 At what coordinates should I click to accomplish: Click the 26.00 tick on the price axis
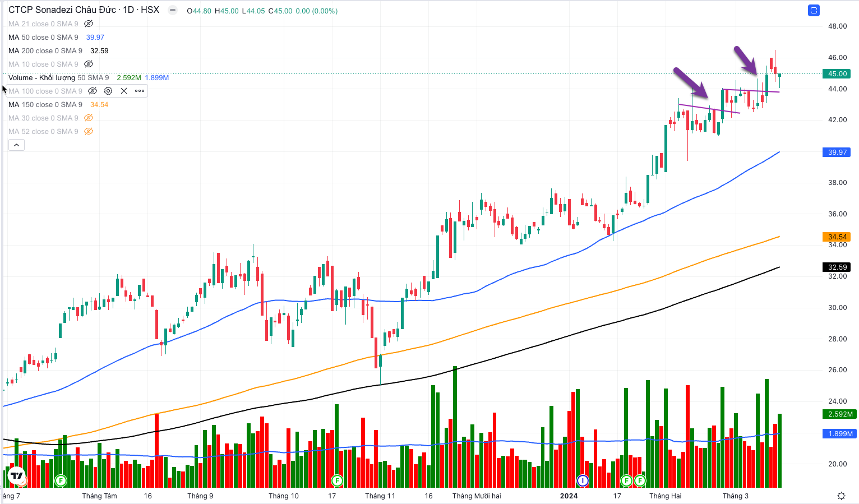[837, 369]
